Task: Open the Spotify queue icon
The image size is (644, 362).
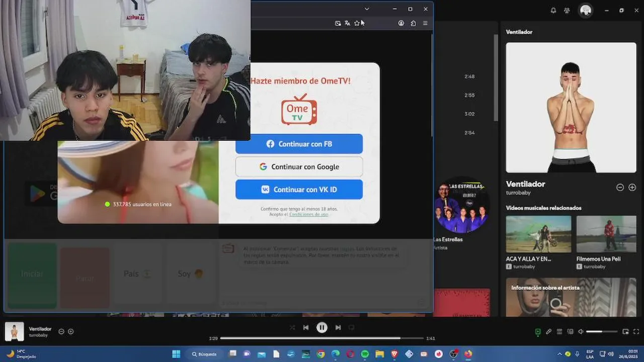Action: pos(559,331)
